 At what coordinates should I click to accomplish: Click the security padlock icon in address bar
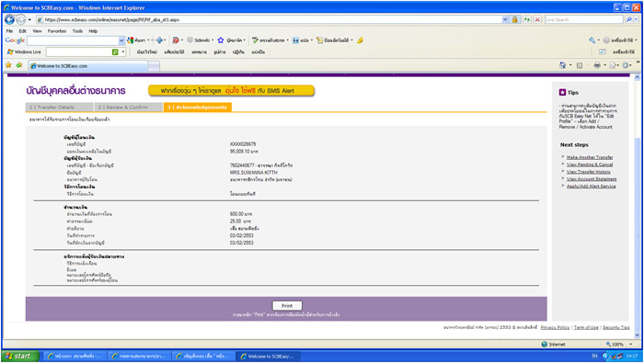(514, 19)
